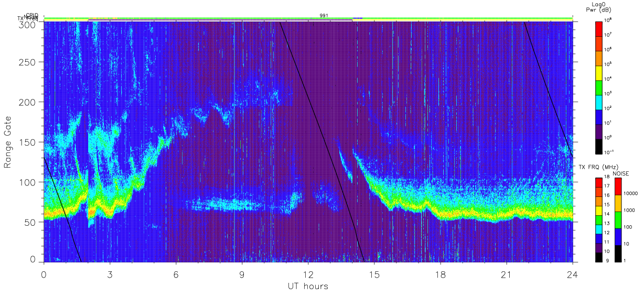
Task: Click the '991' CPID label above the plot
Action: pos(324,16)
